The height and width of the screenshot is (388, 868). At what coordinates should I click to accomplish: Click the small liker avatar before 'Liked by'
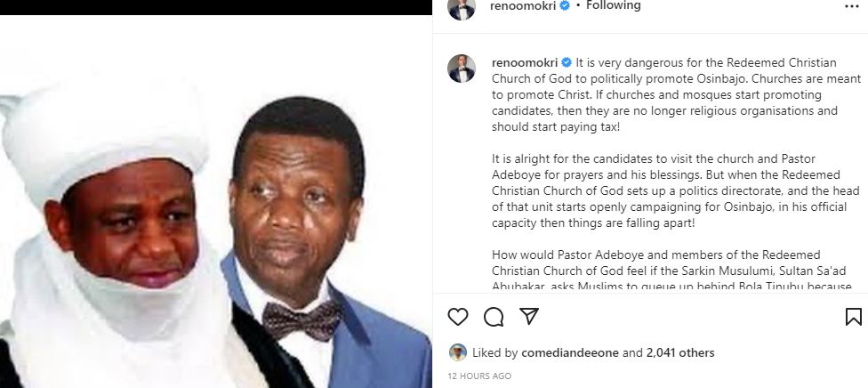[458, 352]
